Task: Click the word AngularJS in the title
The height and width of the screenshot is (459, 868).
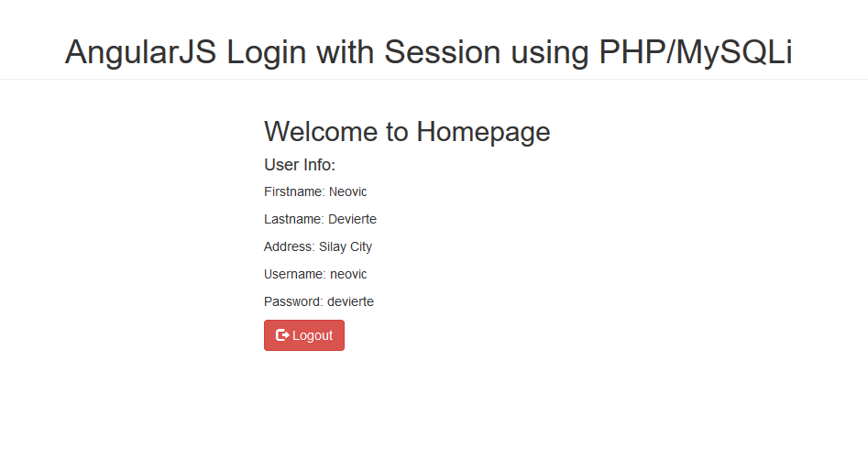Action: 140,53
